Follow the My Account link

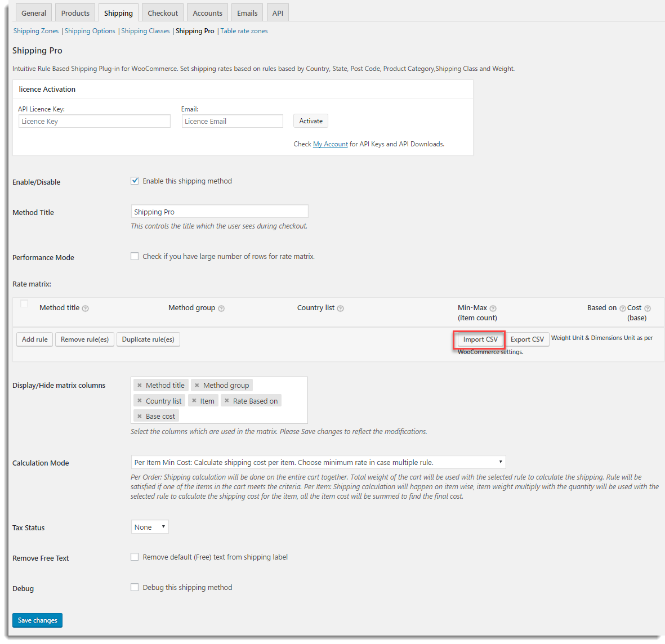331,144
